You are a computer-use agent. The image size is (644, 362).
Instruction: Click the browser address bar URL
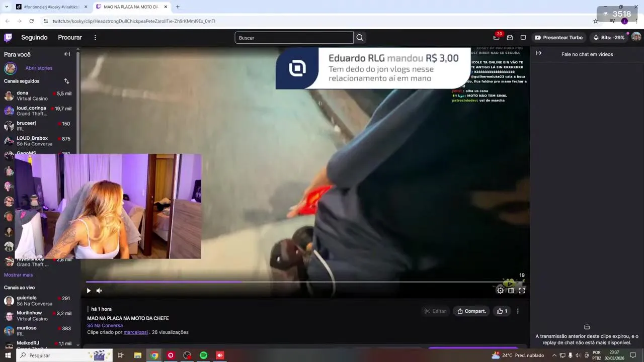134,21
